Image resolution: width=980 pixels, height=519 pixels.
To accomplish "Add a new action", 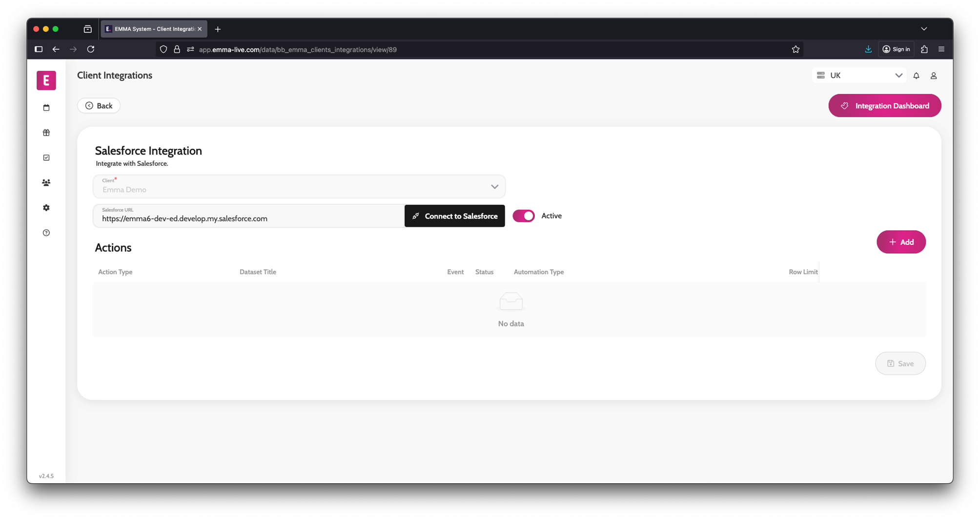I will (901, 242).
